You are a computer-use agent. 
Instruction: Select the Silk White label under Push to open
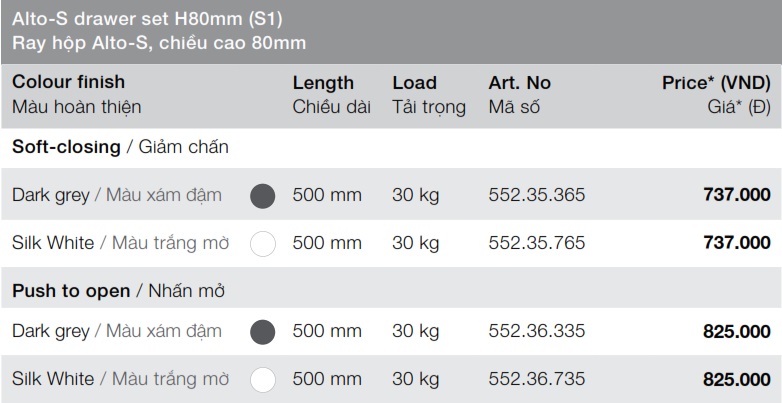tap(53, 380)
